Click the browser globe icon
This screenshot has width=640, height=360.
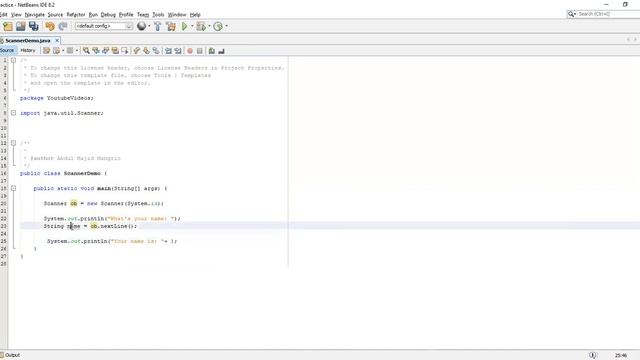point(141,26)
